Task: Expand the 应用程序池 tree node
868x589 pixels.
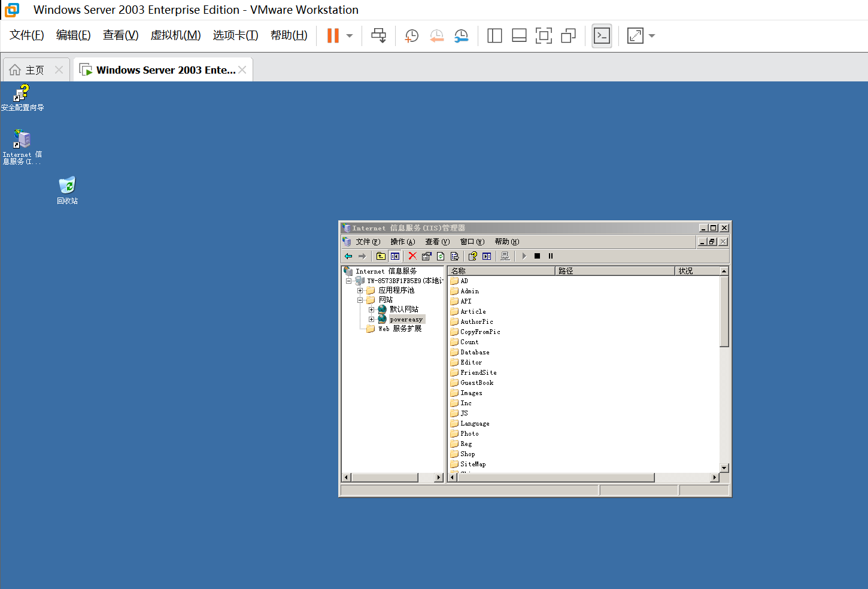Action: point(360,290)
